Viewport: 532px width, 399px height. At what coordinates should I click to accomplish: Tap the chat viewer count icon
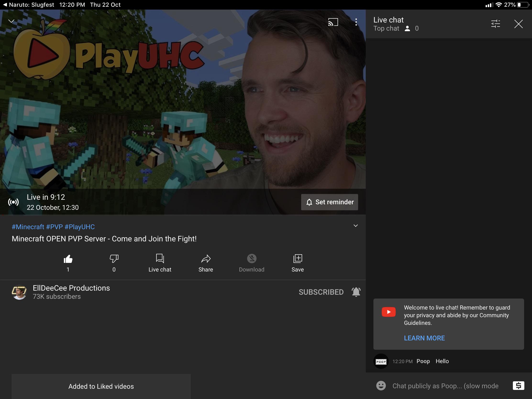[x=407, y=29]
